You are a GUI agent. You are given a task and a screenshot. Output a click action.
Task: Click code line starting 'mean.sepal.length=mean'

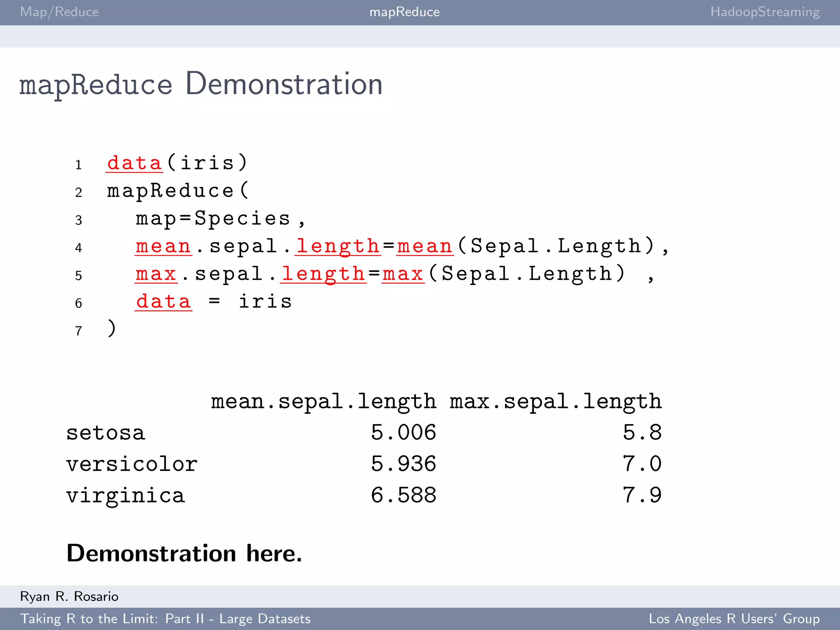coord(402,246)
